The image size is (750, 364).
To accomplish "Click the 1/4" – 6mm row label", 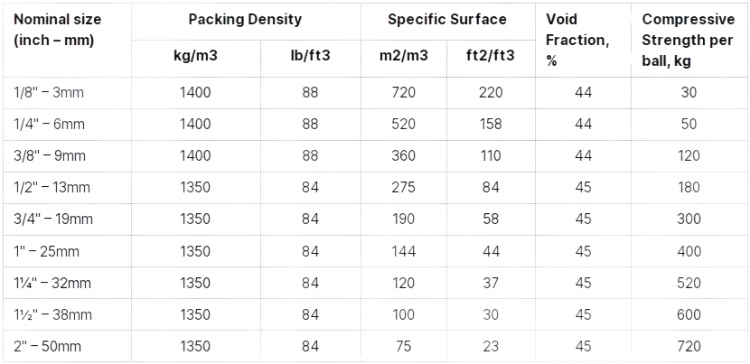I will (49, 124).
